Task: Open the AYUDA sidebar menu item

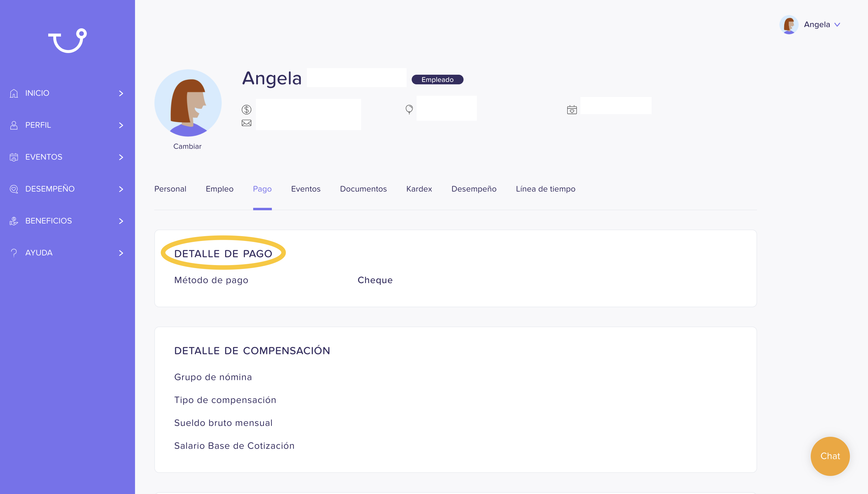Action: tap(67, 253)
